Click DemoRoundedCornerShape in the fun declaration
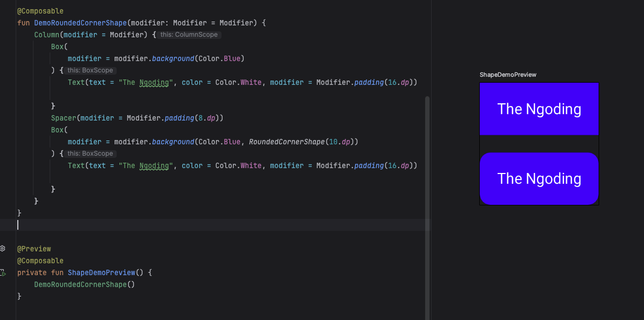Viewport: 644px width, 320px height. [x=80, y=23]
